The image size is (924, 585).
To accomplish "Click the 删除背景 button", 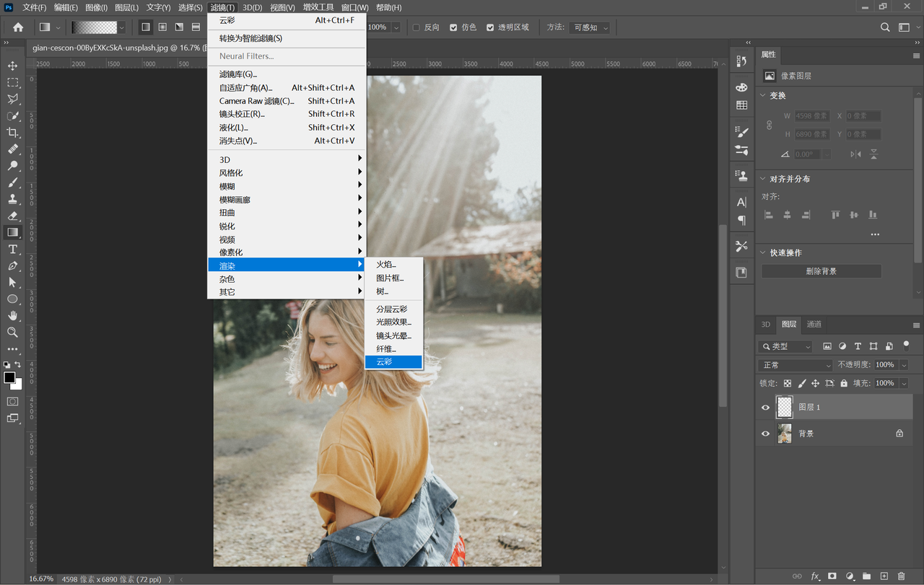I will (x=821, y=271).
